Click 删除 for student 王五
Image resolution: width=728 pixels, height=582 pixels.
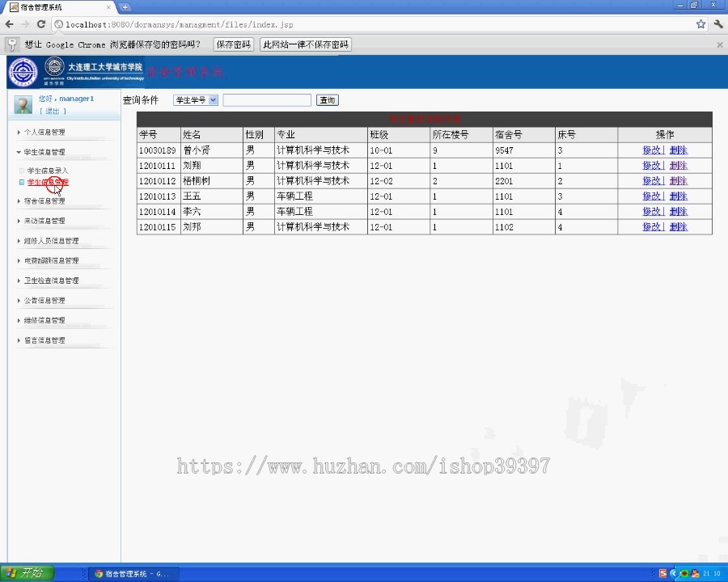(679, 196)
